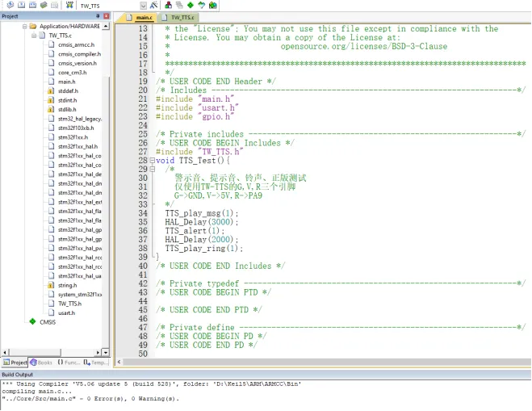Select usart.h file in project tree
The height and width of the screenshot is (411, 532).
[66, 312]
